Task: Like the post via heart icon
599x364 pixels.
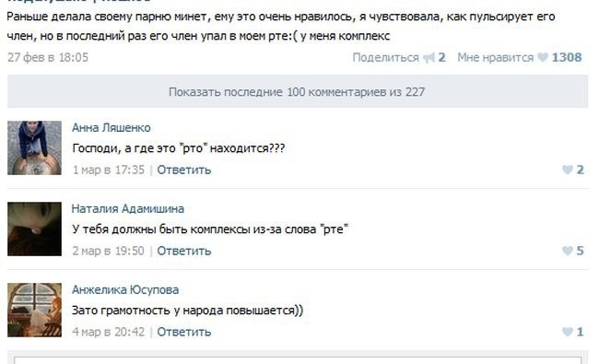Action: (x=543, y=57)
